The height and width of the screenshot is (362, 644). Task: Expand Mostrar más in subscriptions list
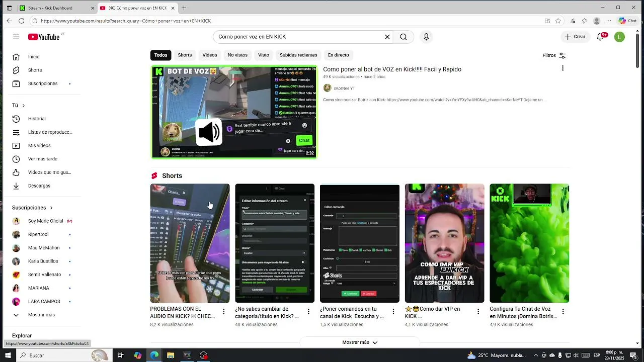coord(41,315)
